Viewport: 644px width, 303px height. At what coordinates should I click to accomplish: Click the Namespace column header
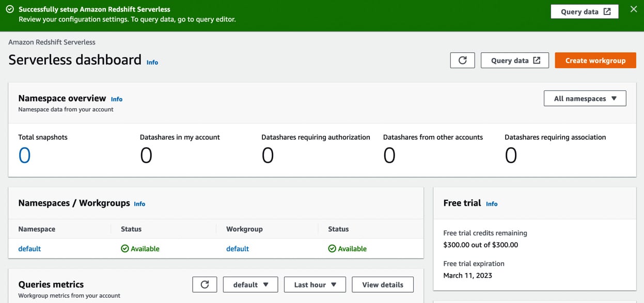37,229
